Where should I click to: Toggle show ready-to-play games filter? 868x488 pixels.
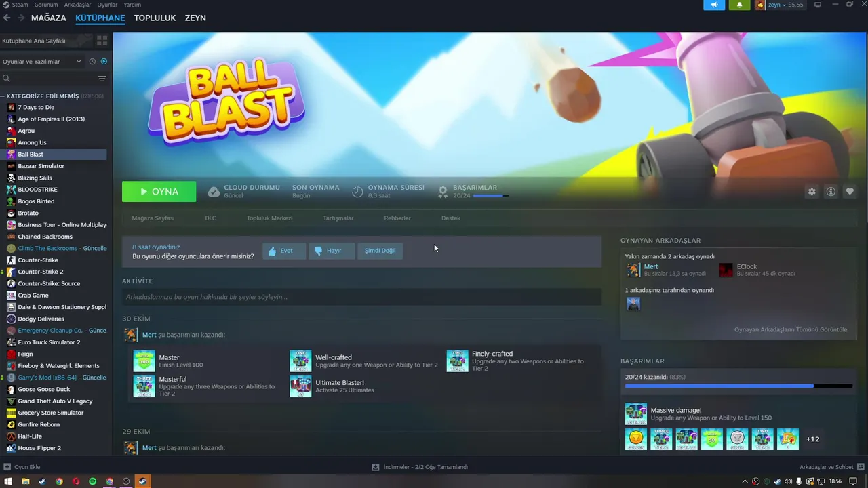point(104,62)
